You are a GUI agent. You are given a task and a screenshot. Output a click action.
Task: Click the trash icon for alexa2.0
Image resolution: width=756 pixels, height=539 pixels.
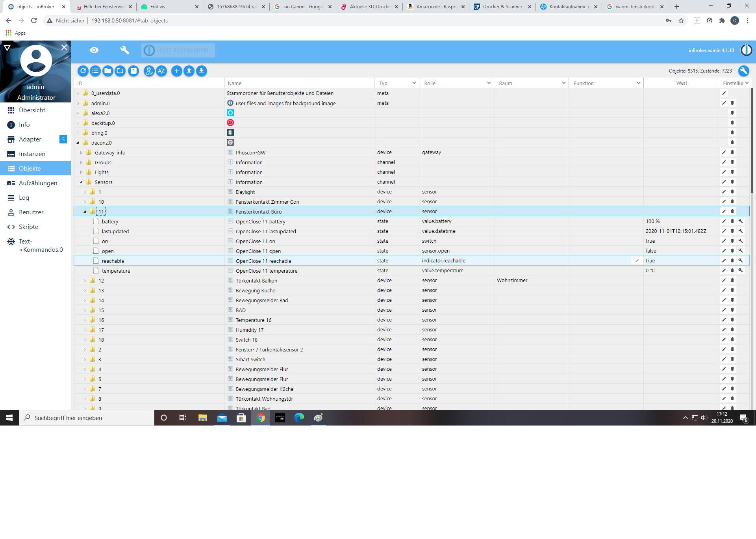click(732, 113)
